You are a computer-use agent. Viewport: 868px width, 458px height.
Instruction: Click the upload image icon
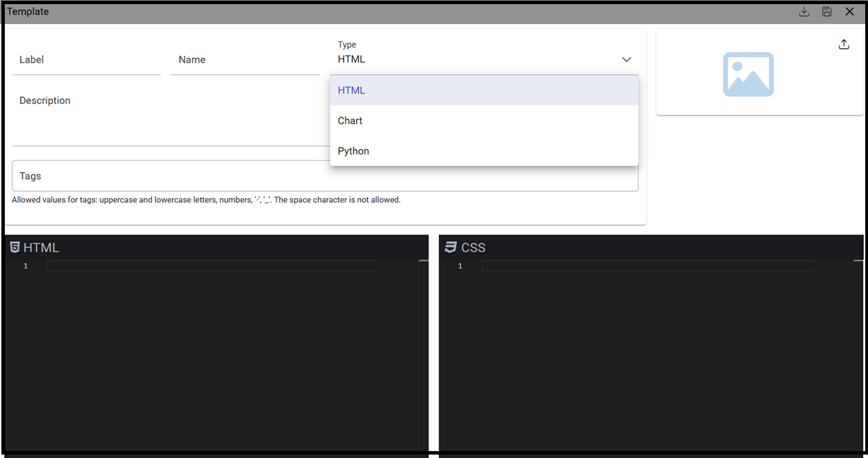click(x=844, y=45)
